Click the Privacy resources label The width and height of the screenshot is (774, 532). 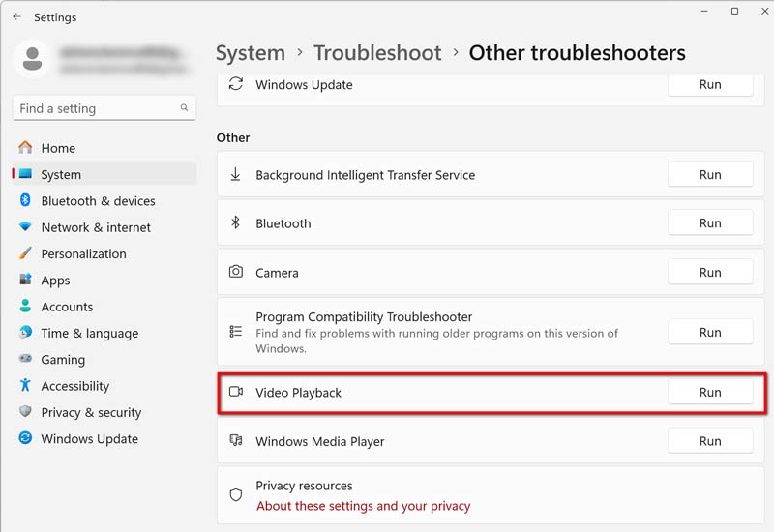[304, 486]
